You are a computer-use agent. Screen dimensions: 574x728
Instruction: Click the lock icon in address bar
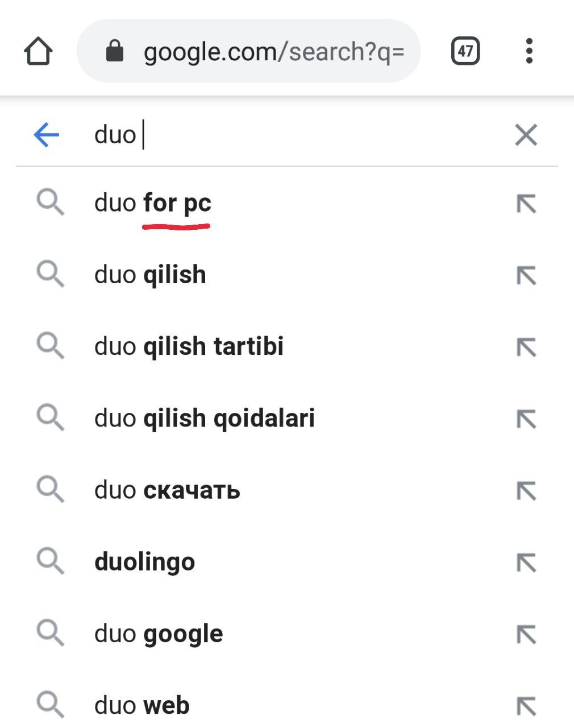[x=115, y=51]
